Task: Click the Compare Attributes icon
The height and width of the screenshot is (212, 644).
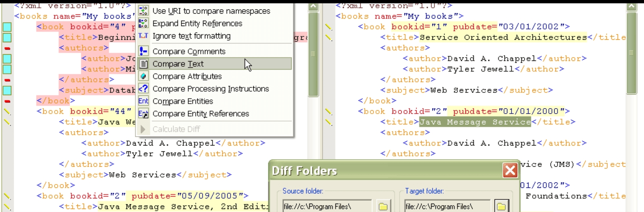Action: [x=143, y=76]
